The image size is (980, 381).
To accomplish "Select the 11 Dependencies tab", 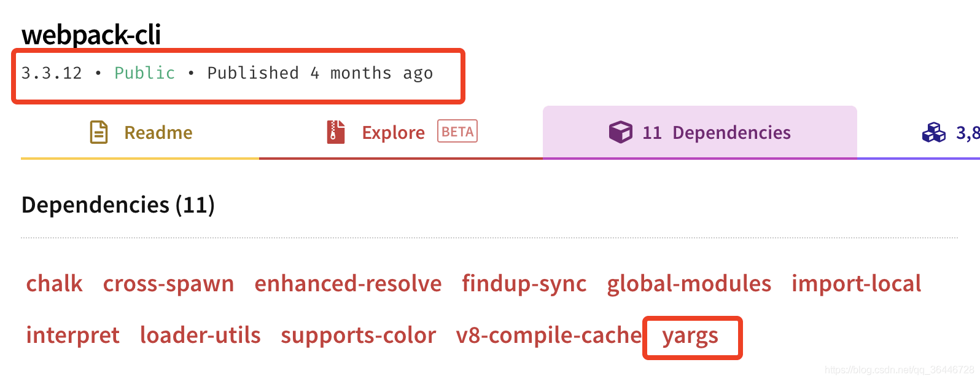I will (x=700, y=133).
